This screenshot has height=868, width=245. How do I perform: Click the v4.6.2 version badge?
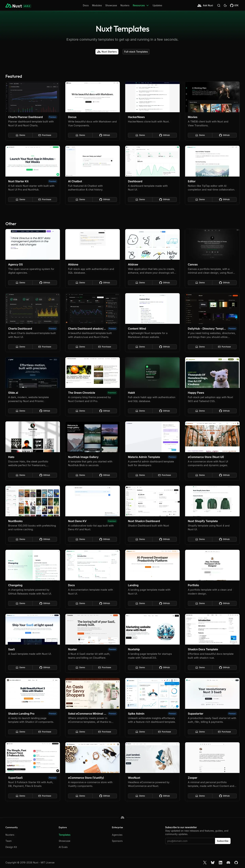(x=27, y=6)
